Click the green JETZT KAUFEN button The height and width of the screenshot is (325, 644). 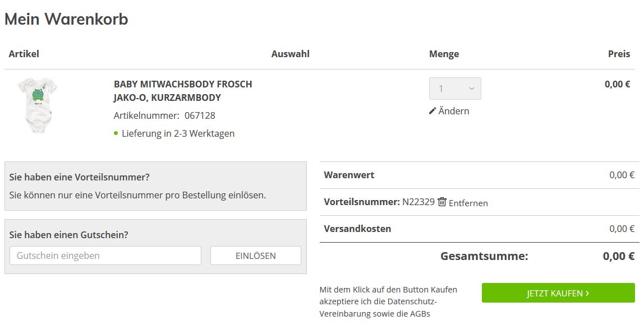click(558, 293)
